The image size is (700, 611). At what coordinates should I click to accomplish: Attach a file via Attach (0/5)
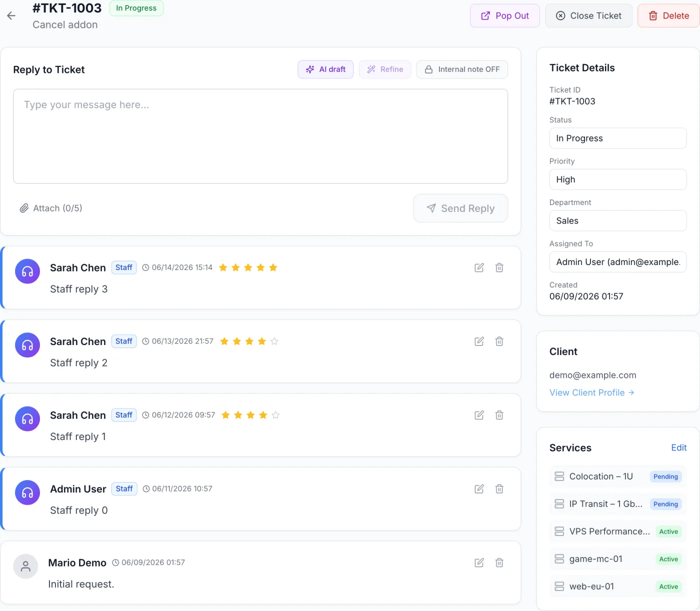pyautogui.click(x=50, y=208)
